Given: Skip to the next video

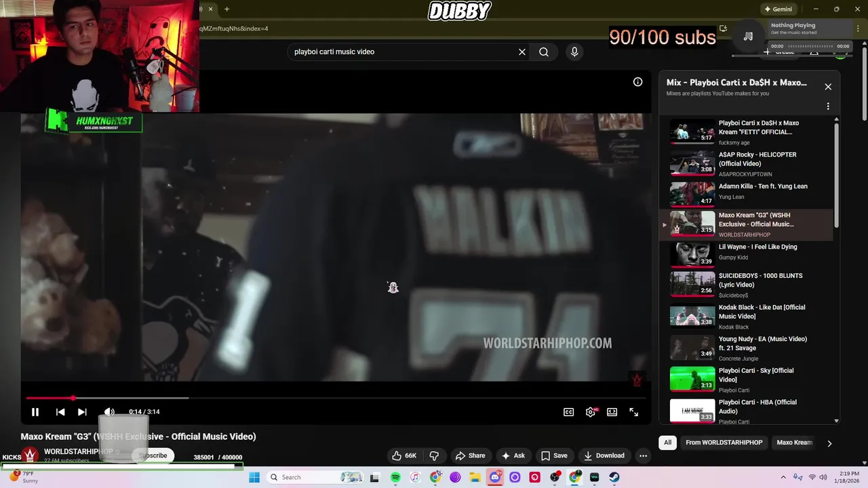Looking at the screenshot, I should (x=82, y=412).
